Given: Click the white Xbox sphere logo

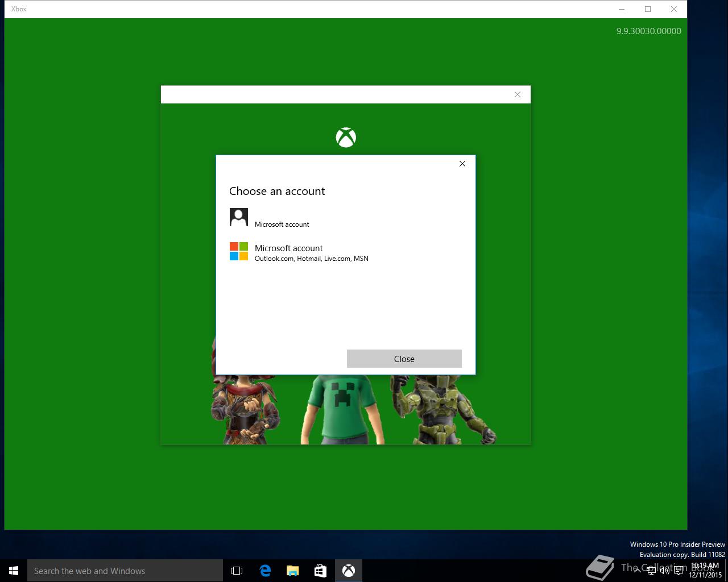Looking at the screenshot, I should [x=346, y=138].
